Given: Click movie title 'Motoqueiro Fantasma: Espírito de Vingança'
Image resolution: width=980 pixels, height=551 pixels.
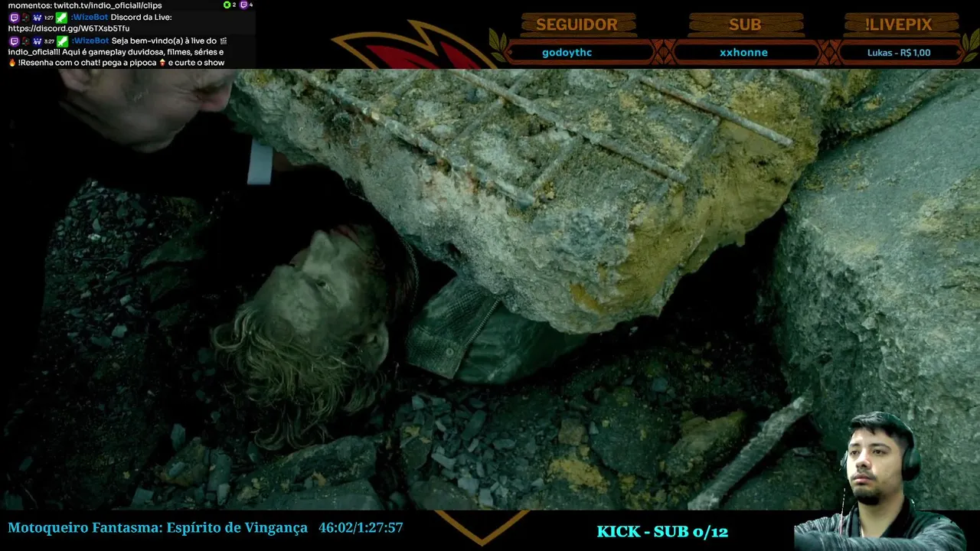Looking at the screenshot, I should tap(158, 528).
